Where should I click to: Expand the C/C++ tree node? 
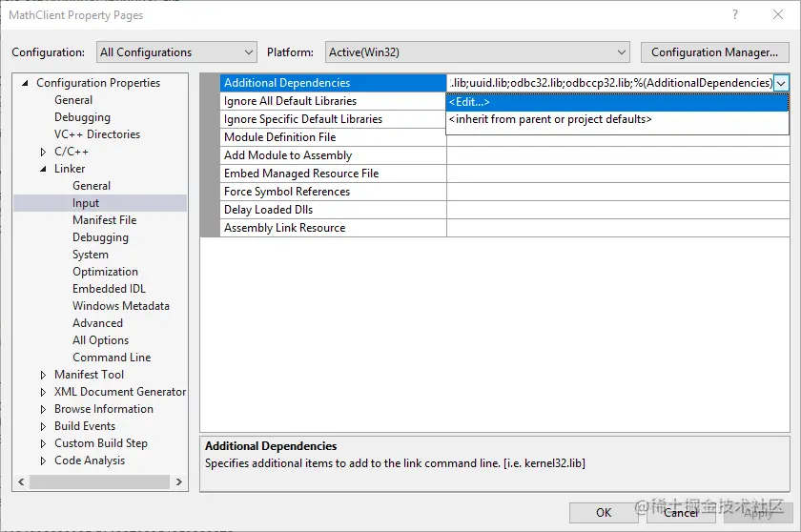43,152
